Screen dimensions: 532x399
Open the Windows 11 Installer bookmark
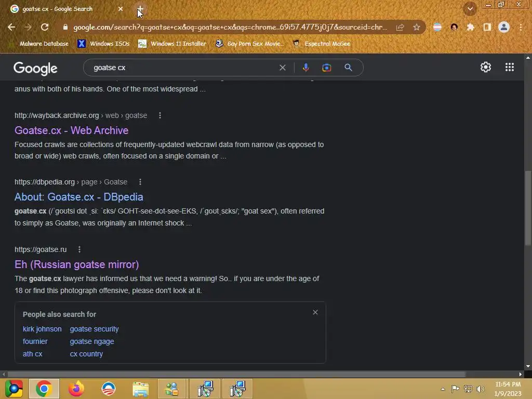pos(172,44)
